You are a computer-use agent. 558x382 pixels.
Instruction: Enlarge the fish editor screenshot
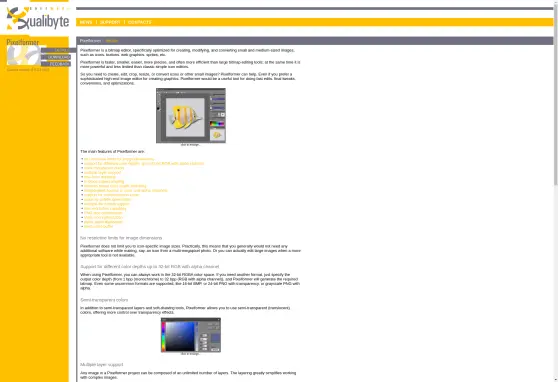pyautogui.click(x=191, y=115)
